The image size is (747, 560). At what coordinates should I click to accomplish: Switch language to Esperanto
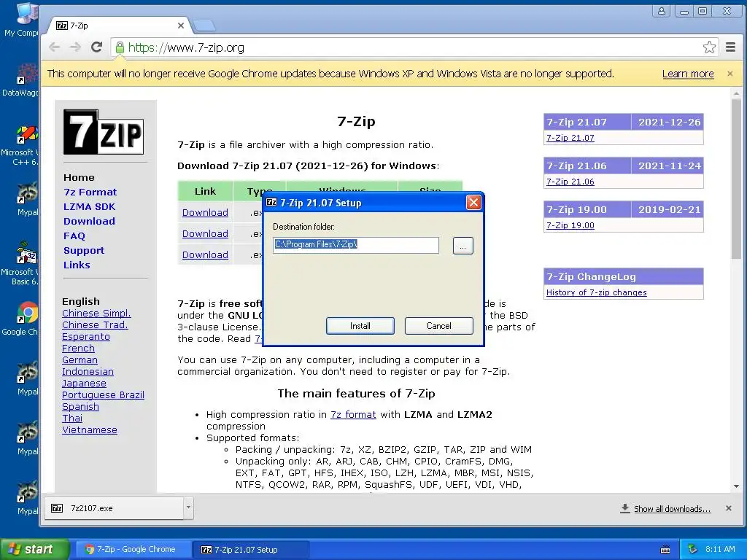(x=86, y=337)
